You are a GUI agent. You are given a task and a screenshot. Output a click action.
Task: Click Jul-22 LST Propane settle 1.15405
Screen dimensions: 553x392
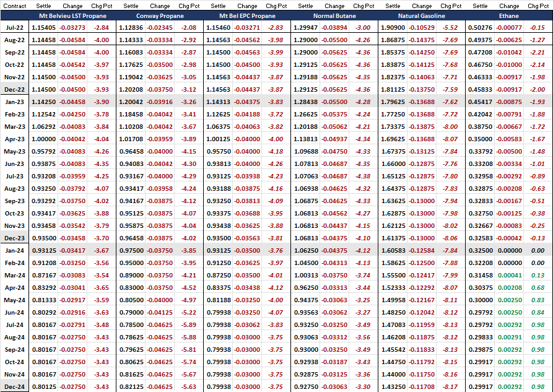coord(44,27)
